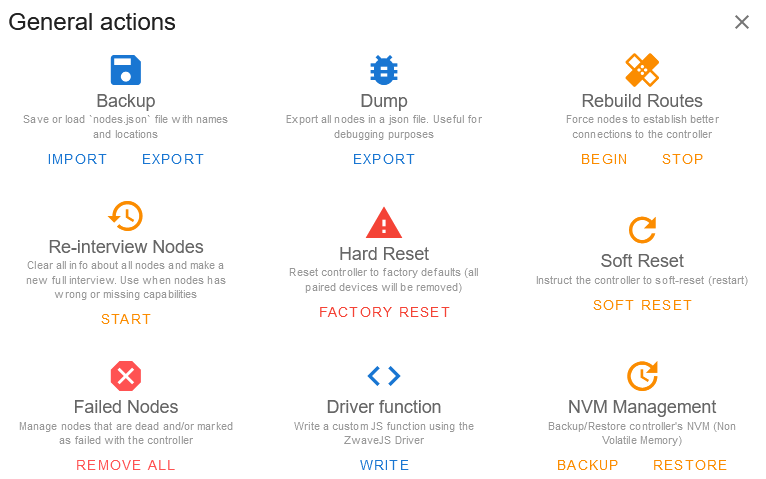Import a nodes.json backup file
Viewport: 766px width, 479px height.
(77, 159)
